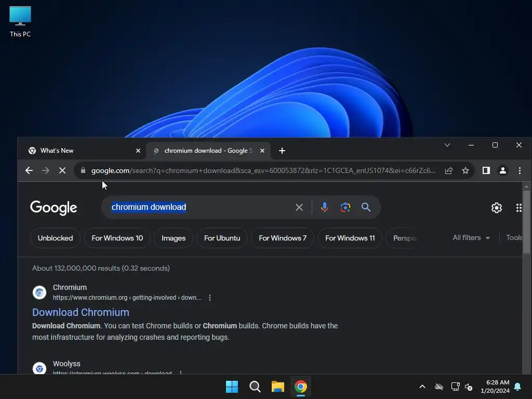Go back using Chrome's back arrow
The height and width of the screenshot is (399, 532).
[x=29, y=170]
